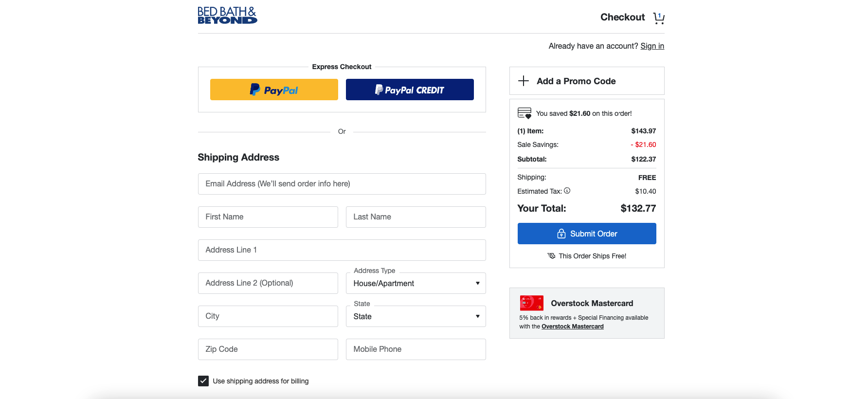Click the Mobile Phone field
This screenshot has height=399, width=868.
(416, 349)
